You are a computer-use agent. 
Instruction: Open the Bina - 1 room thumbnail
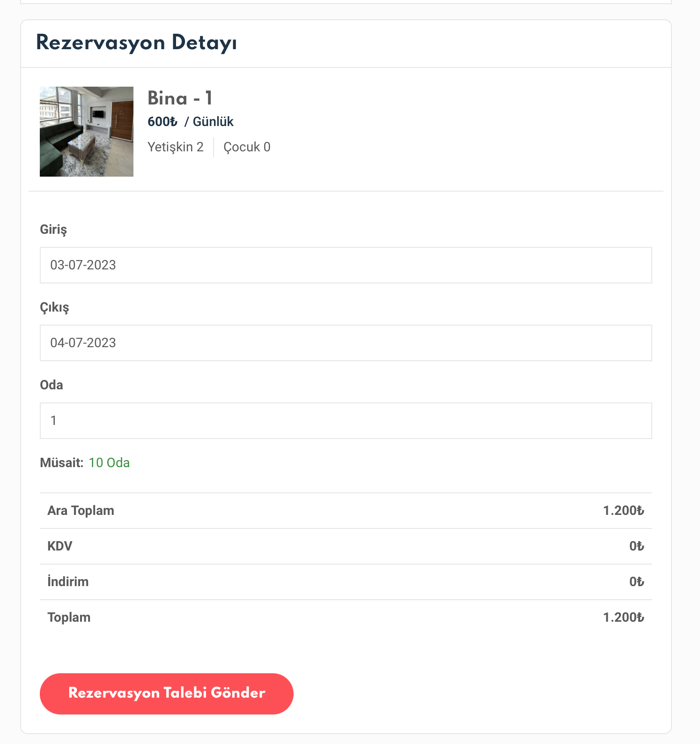pyautogui.click(x=87, y=132)
